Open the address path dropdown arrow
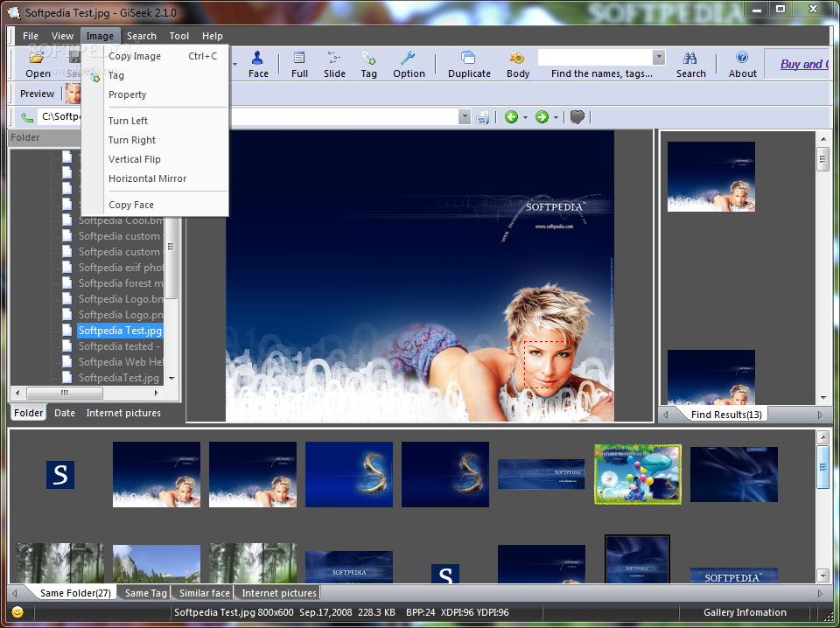 click(x=465, y=116)
